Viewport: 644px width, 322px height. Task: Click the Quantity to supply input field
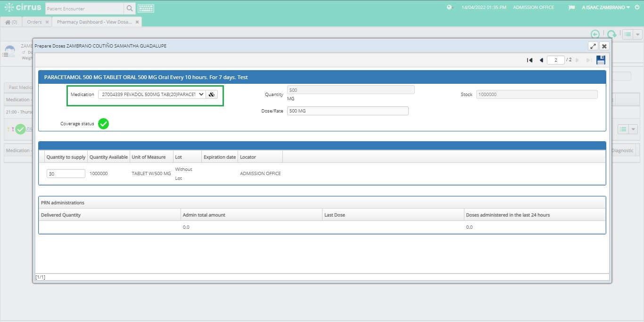coord(66,173)
